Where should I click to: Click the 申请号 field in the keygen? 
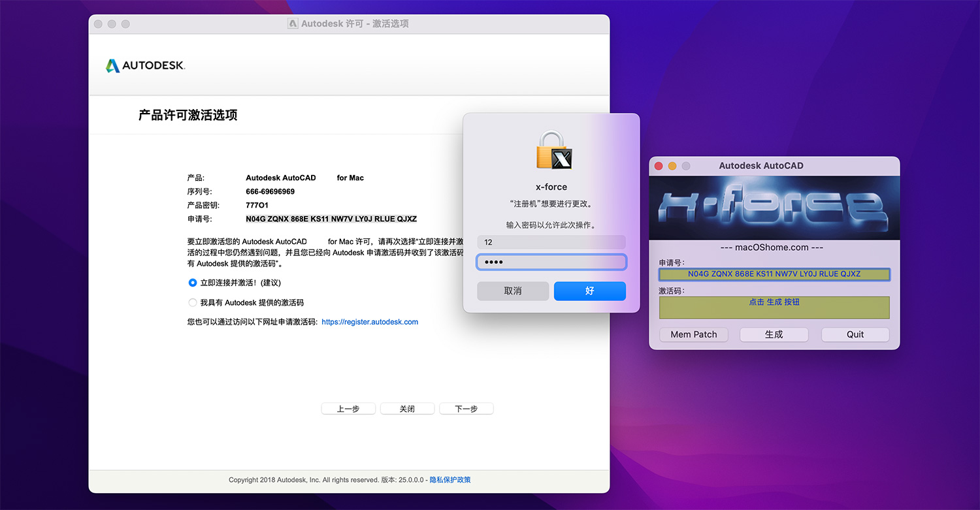[774, 274]
